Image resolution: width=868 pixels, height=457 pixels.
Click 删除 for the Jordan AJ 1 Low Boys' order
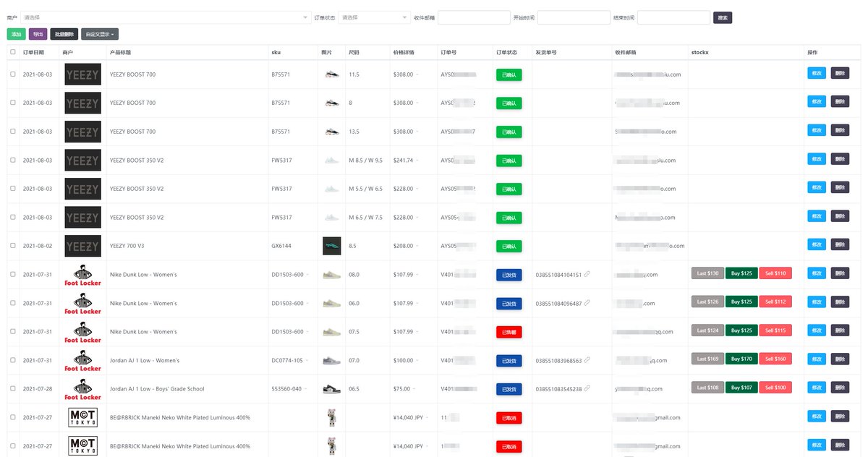coord(840,388)
